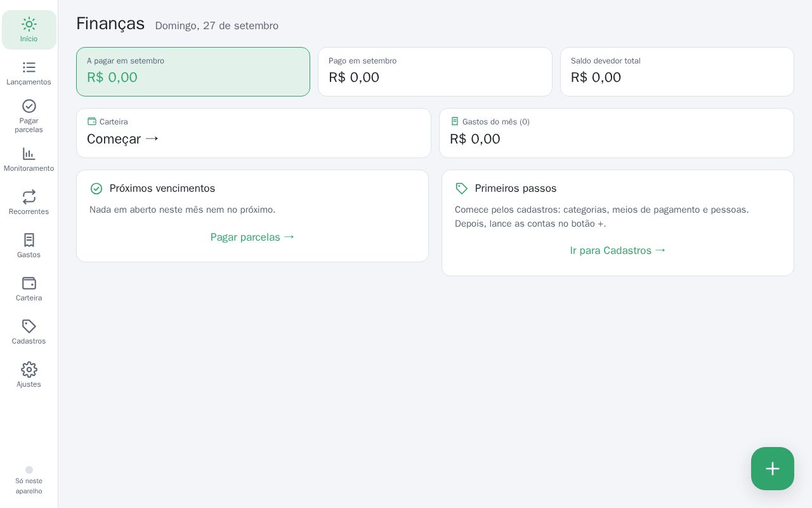812x508 pixels.
Task: Click the green plus add button
Action: point(773,469)
